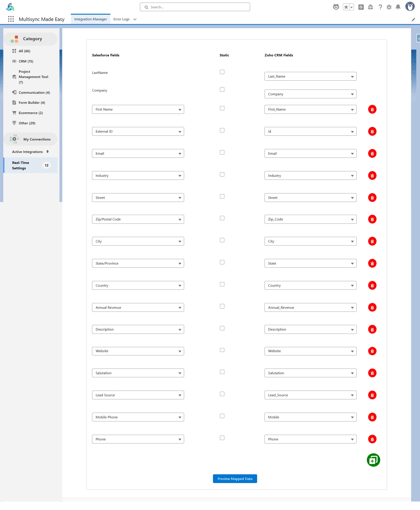This screenshot has height=510, width=420.
Task: Open Setup gear icon in header
Action: (389, 7)
